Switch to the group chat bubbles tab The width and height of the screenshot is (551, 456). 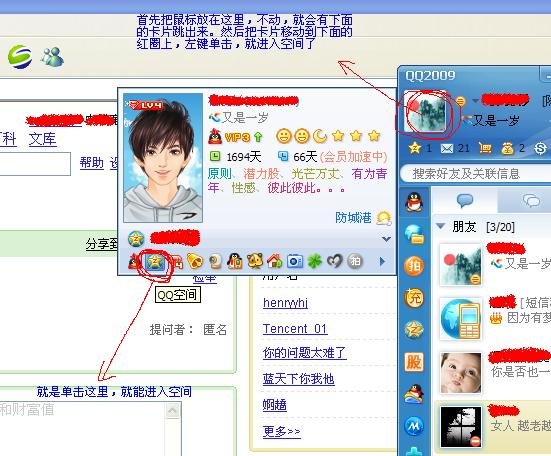[x=531, y=201]
